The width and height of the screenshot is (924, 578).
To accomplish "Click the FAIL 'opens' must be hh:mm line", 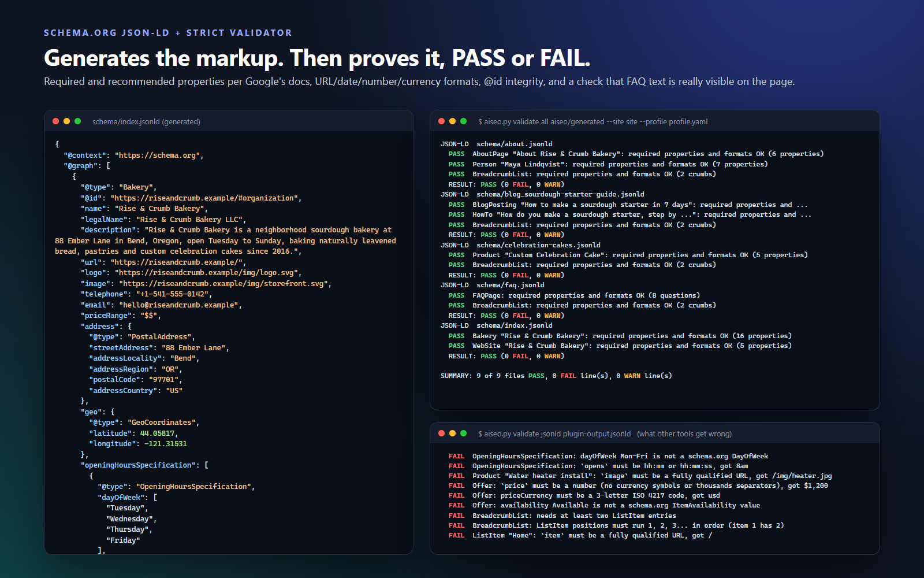I will (598, 466).
